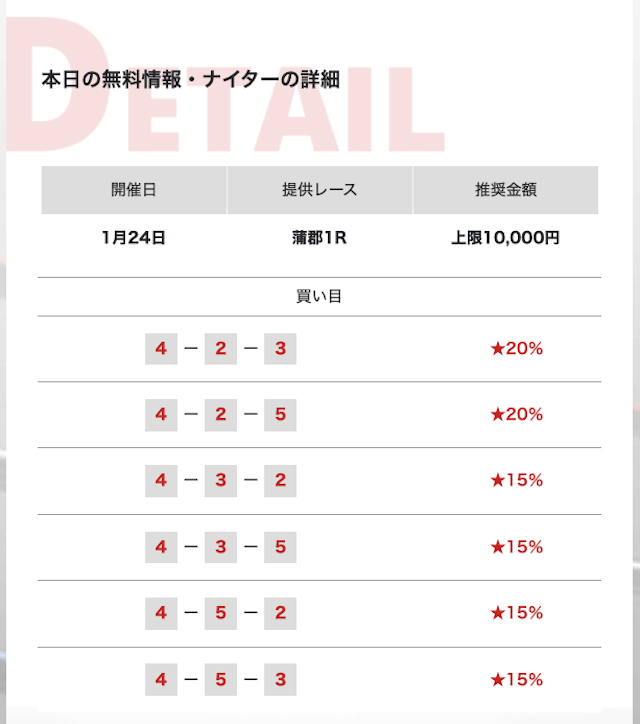Select the ★15% rating for 4-5-3

click(x=517, y=680)
